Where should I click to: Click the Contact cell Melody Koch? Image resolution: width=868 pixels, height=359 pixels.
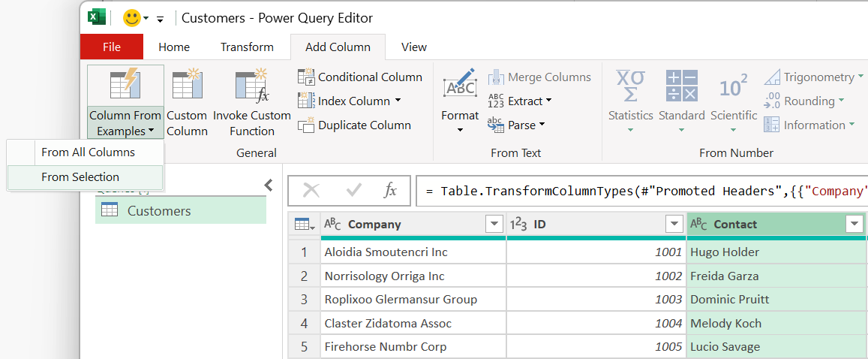click(776, 324)
